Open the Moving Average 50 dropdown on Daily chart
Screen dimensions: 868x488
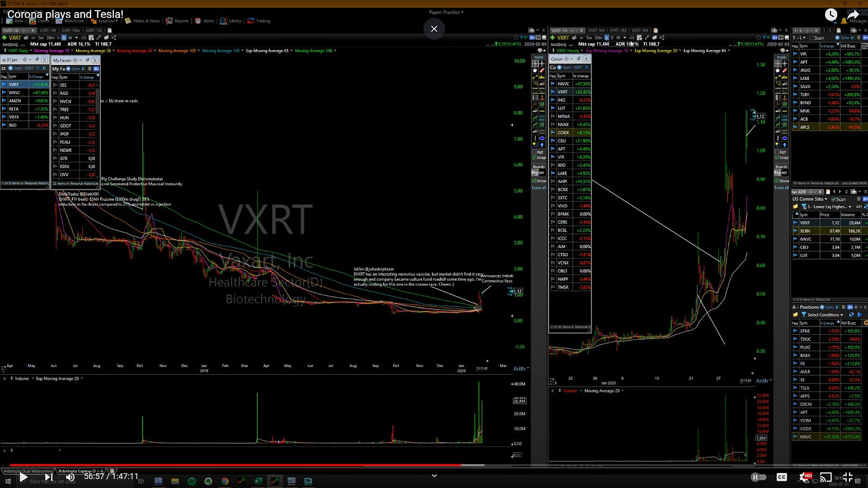point(155,50)
